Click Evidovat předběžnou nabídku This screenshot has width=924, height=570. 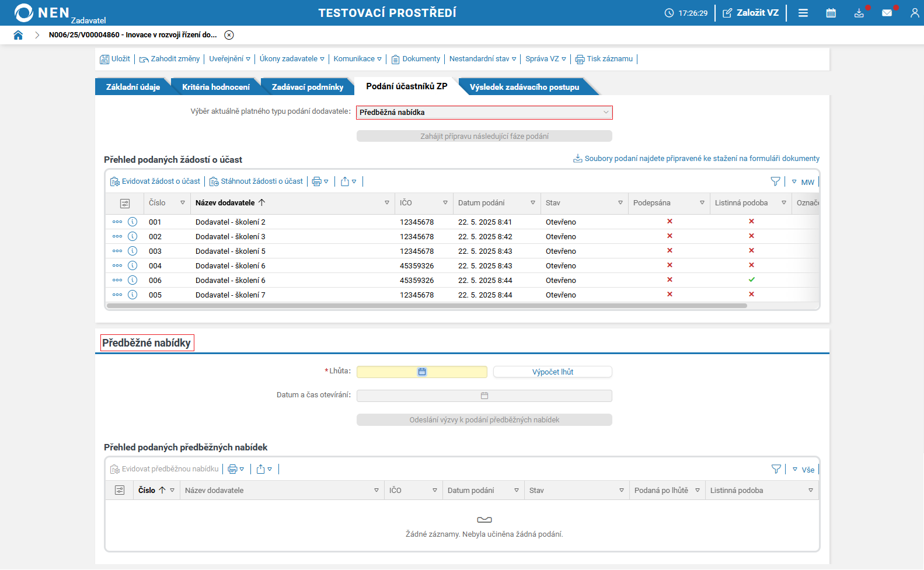[165, 469]
